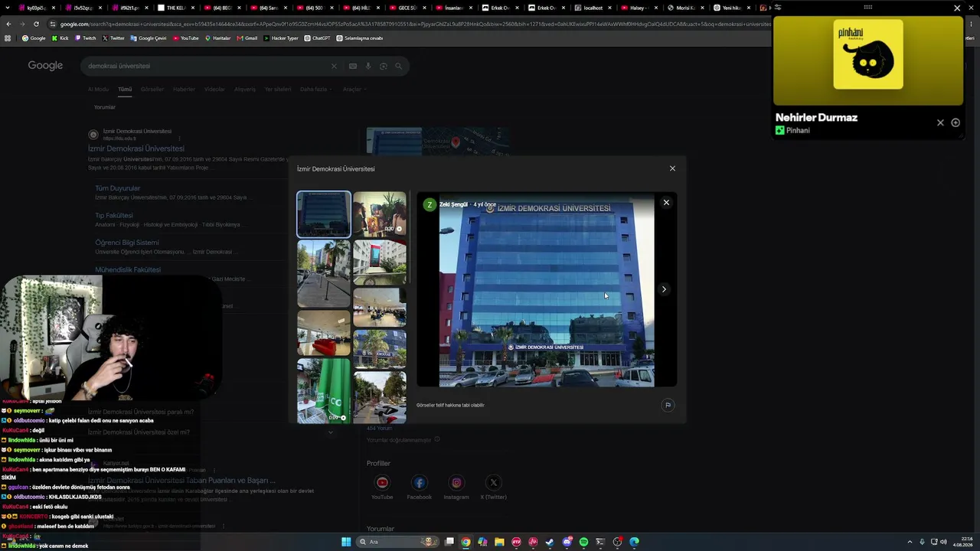Image resolution: width=980 pixels, height=551 pixels.
Task: Open the Google Çeviri bookmark
Action: click(149, 38)
